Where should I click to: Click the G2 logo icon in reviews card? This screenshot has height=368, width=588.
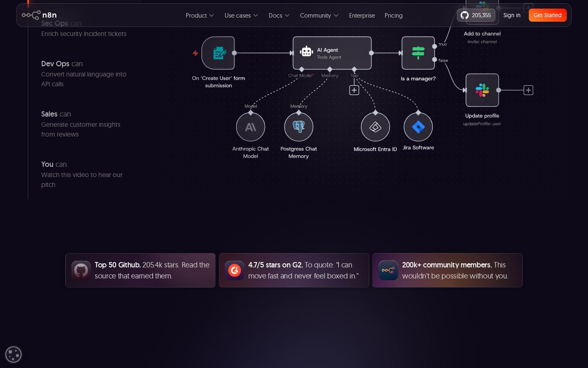click(234, 270)
